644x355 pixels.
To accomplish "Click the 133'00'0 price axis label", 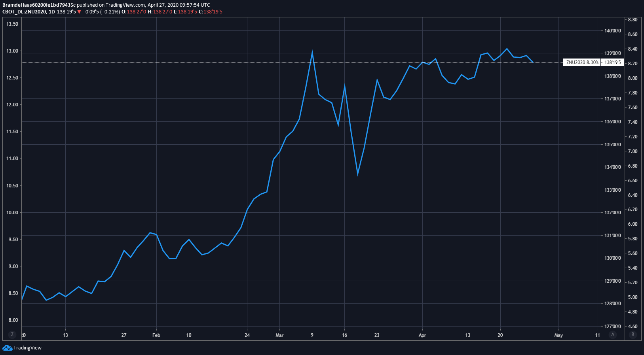I will pos(613,190).
